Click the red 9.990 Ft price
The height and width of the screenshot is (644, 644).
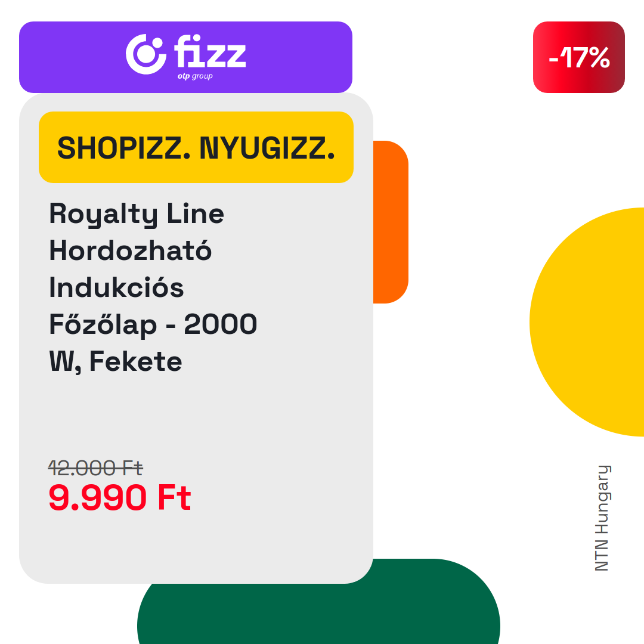[119, 497]
